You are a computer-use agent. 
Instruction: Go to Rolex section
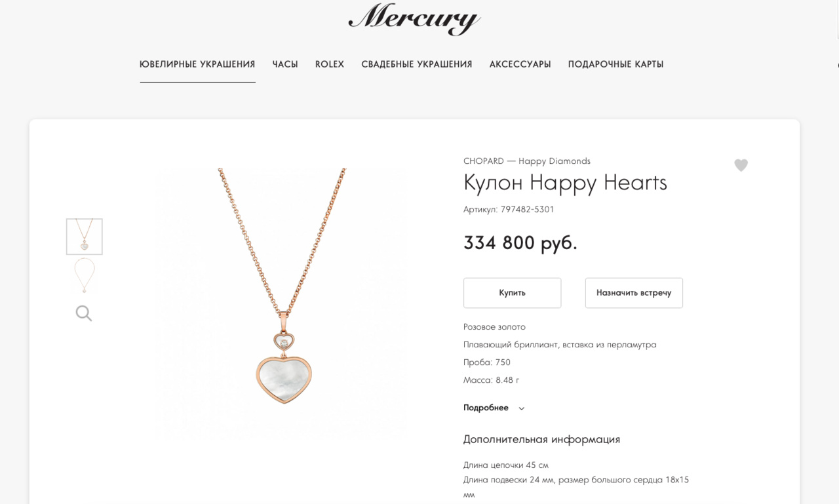pos(330,64)
